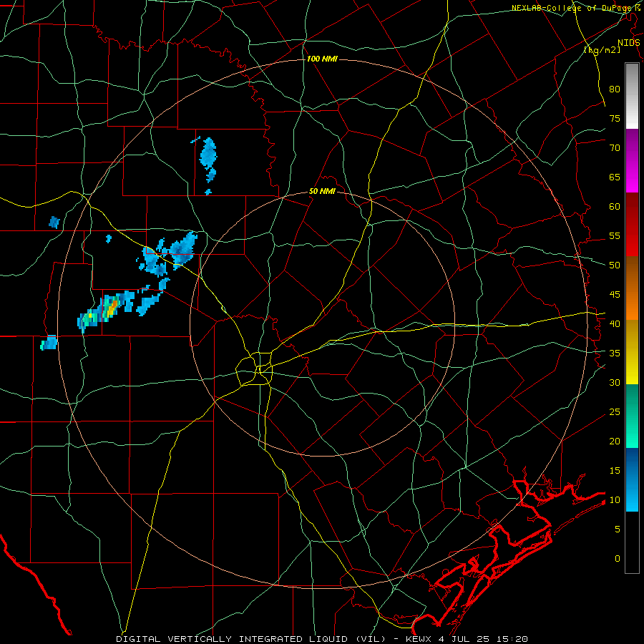Click the '70' value on the VIL scale
This screenshot has height=644, width=644.
click(615, 148)
